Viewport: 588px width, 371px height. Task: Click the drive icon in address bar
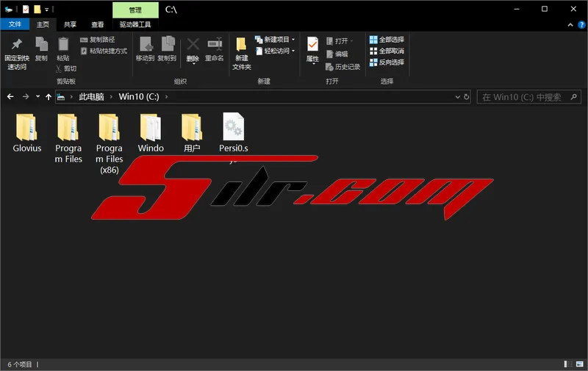point(61,97)
